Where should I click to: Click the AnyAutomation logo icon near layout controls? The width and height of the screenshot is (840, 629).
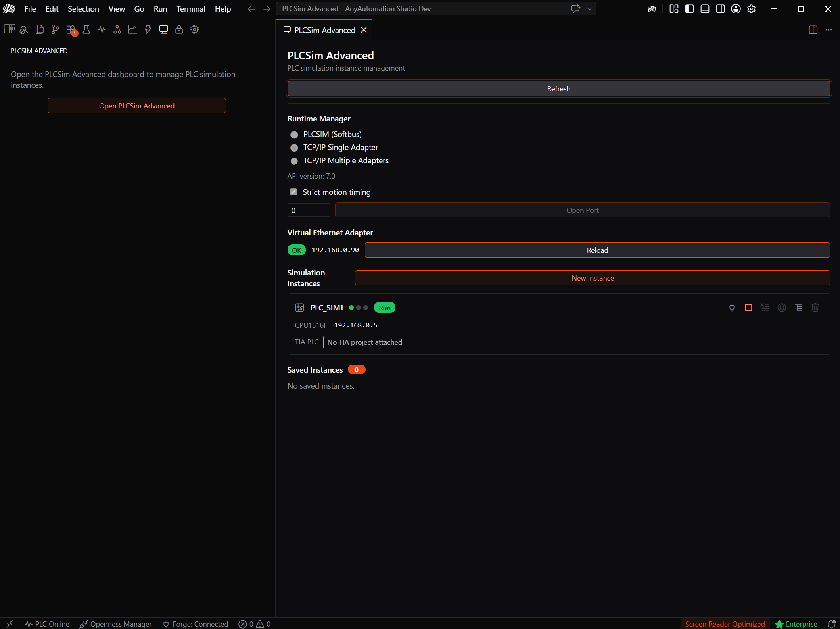point(652,9)
